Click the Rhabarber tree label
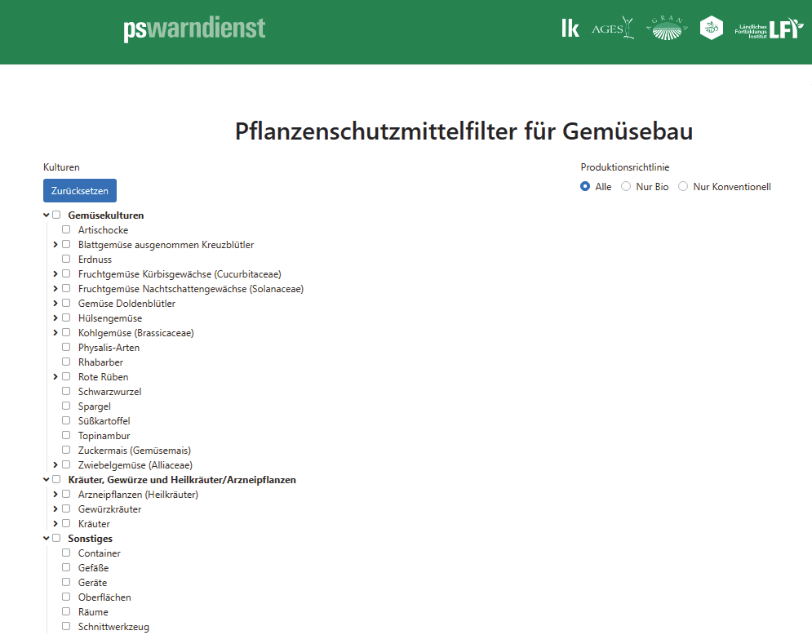This screenshot has width=812, height=644. pyautogui.click(x=100, y=362)
